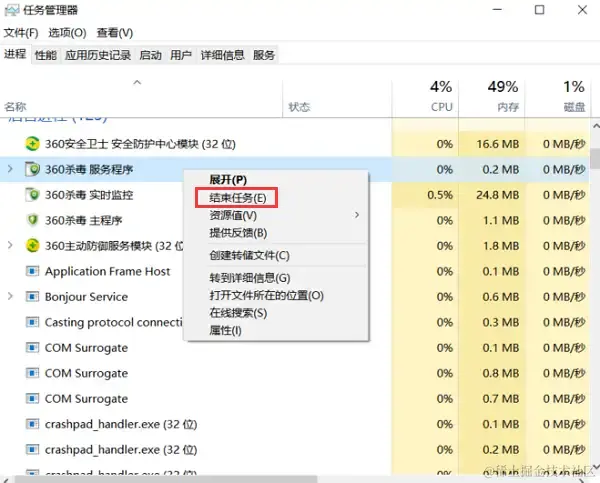
Task: Switch to the 启动 tab
Action: [x=150, y=55]
